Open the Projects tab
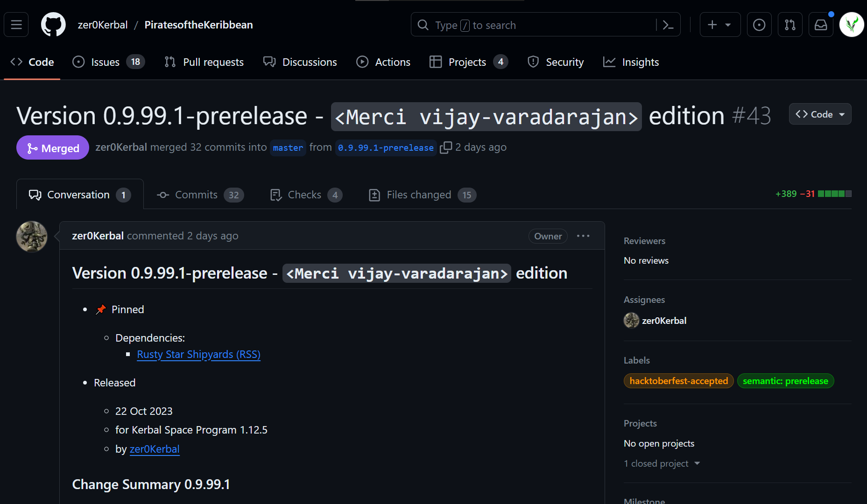Viewport: 867px width, 504px height. tap(469, 62)
